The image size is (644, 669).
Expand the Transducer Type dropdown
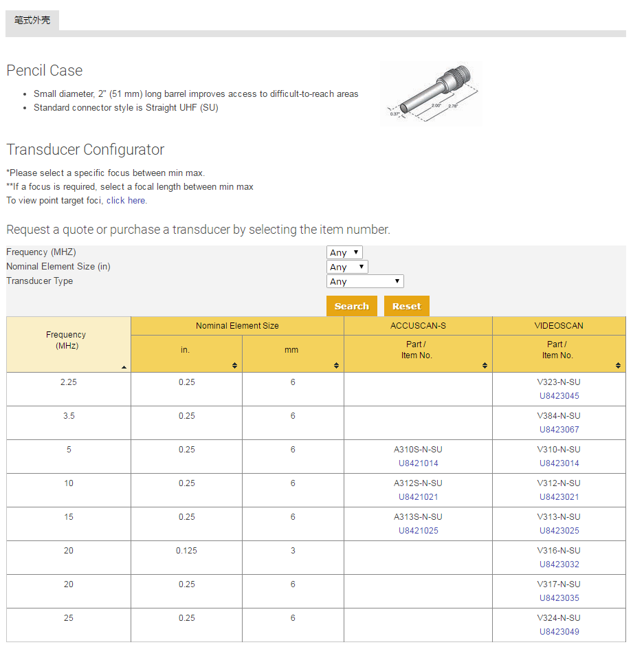pyautogui.click(x=365, y=281)
